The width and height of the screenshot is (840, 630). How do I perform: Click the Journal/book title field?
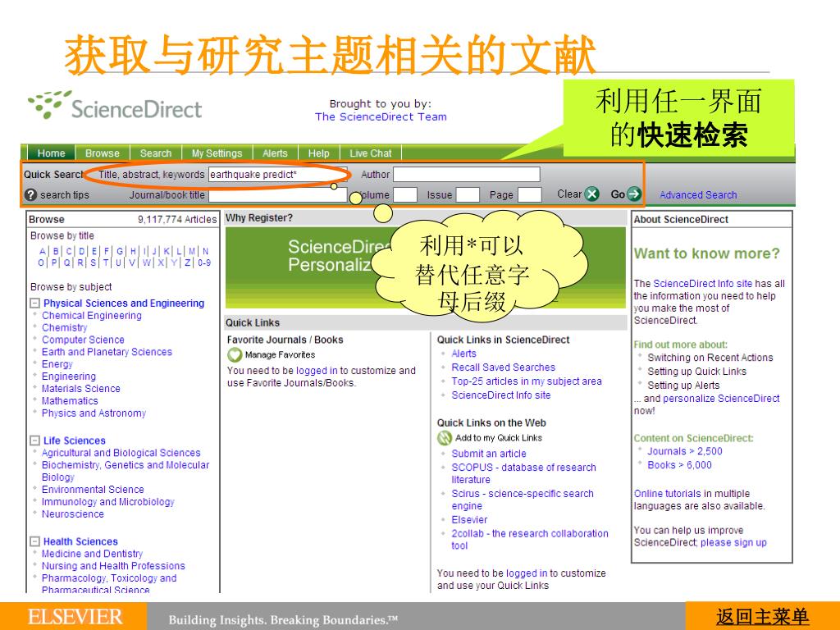point(277,195)
